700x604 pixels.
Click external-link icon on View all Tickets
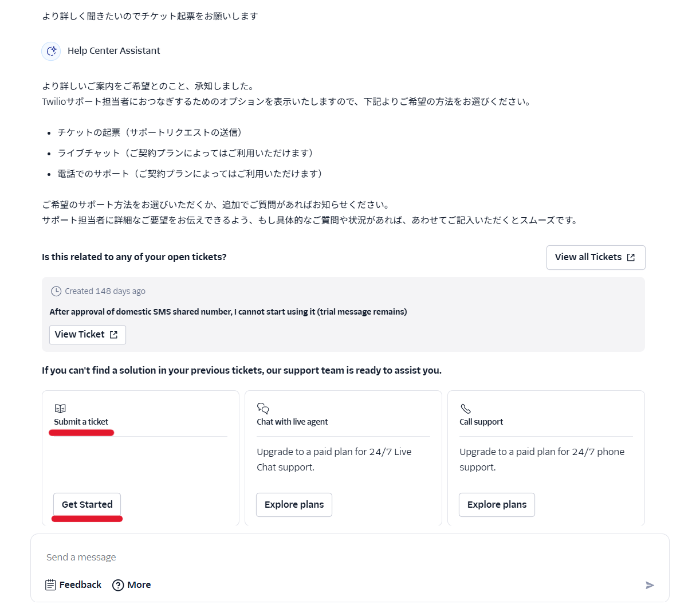631,257
